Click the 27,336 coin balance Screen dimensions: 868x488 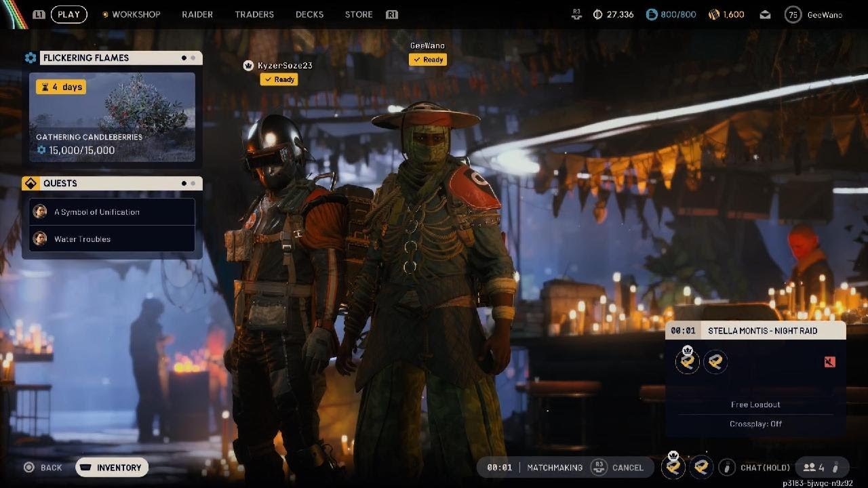coord(620,14)
